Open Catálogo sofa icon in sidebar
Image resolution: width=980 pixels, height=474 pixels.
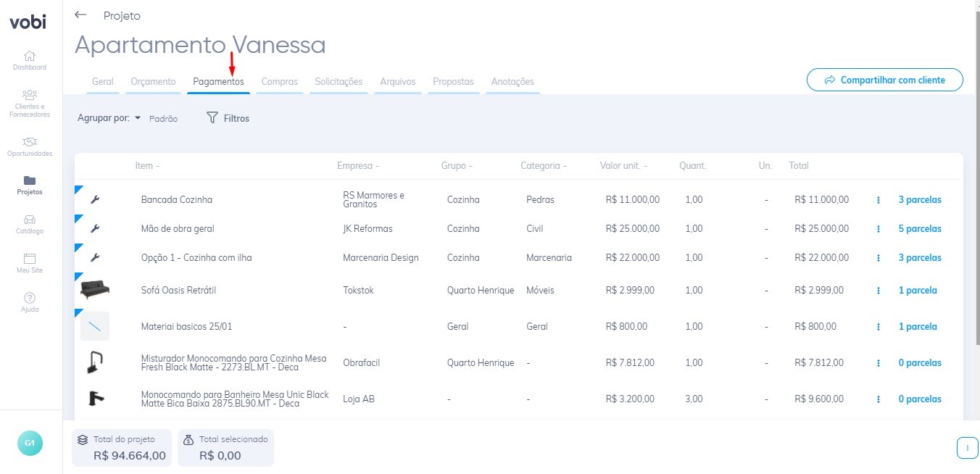(x=30, y=220)
